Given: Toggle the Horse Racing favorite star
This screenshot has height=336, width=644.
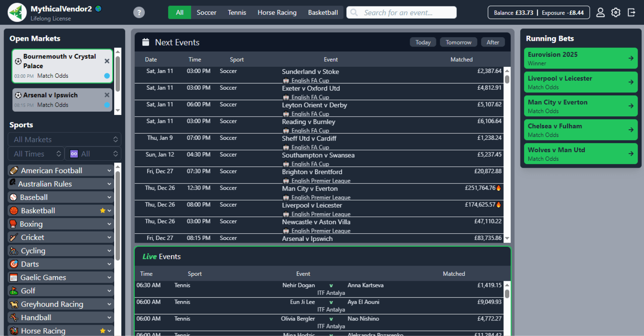Looking at the screenshot, I should [x=103, y=331].
